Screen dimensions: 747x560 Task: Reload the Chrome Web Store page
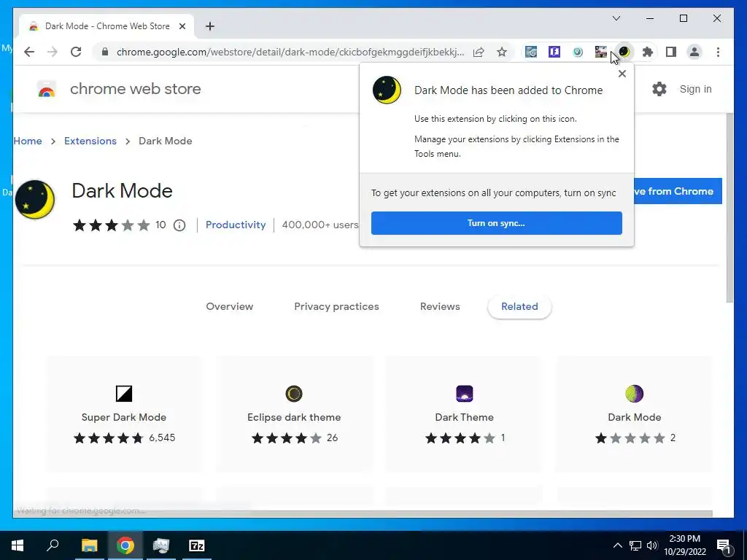[x=76, y=52]
